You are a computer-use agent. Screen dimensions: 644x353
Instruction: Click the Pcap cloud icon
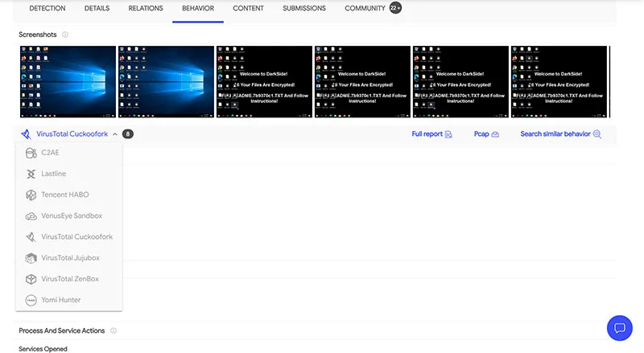point(495,134)
